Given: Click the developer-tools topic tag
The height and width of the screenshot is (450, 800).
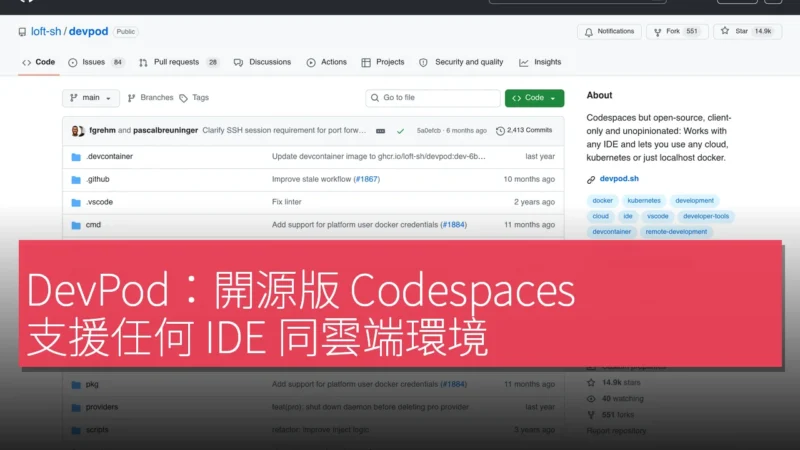Looking at the screenshot, I should pos(706,216).
